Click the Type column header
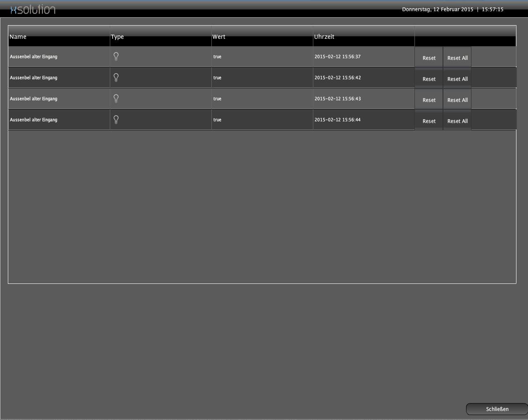 (x=117, y=37)
